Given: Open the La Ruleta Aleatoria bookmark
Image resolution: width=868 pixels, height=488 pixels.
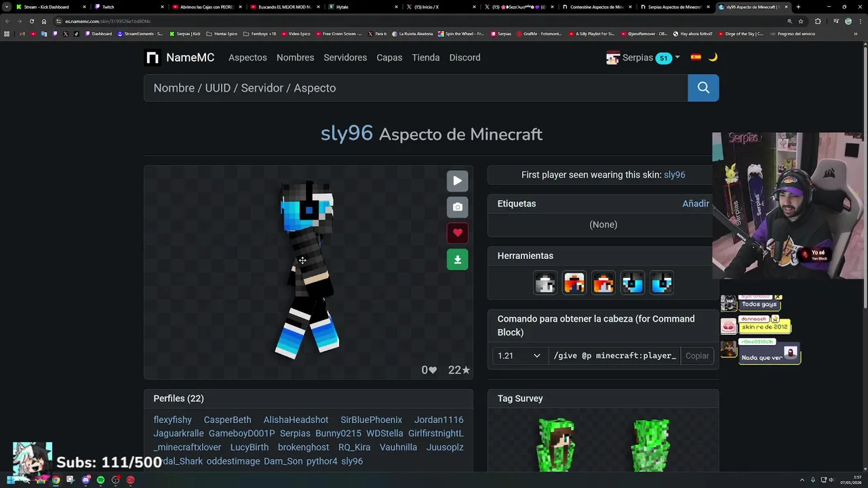Looking at the screenshot, I should point(412,33).
